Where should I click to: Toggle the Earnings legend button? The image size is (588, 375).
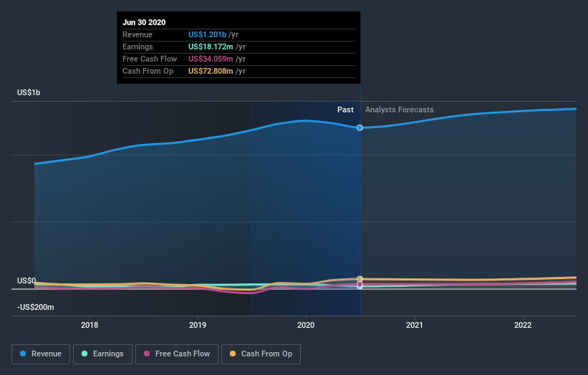[102, 354]
